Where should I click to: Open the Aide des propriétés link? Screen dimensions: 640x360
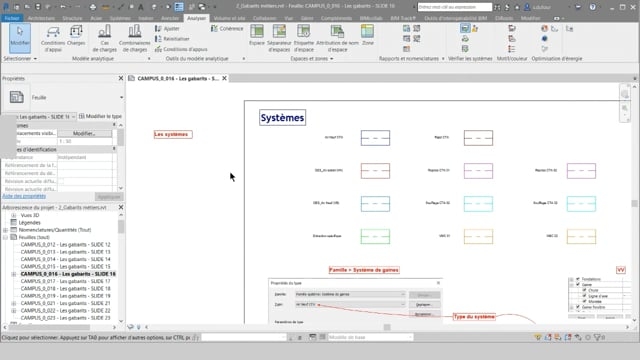[x=24, y=196]
